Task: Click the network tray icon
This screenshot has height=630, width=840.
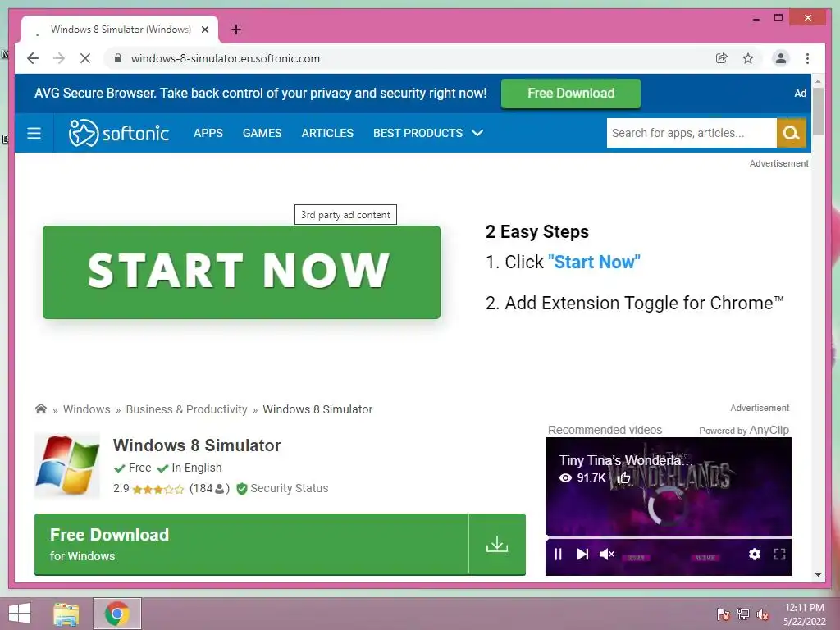Action: 742,614
